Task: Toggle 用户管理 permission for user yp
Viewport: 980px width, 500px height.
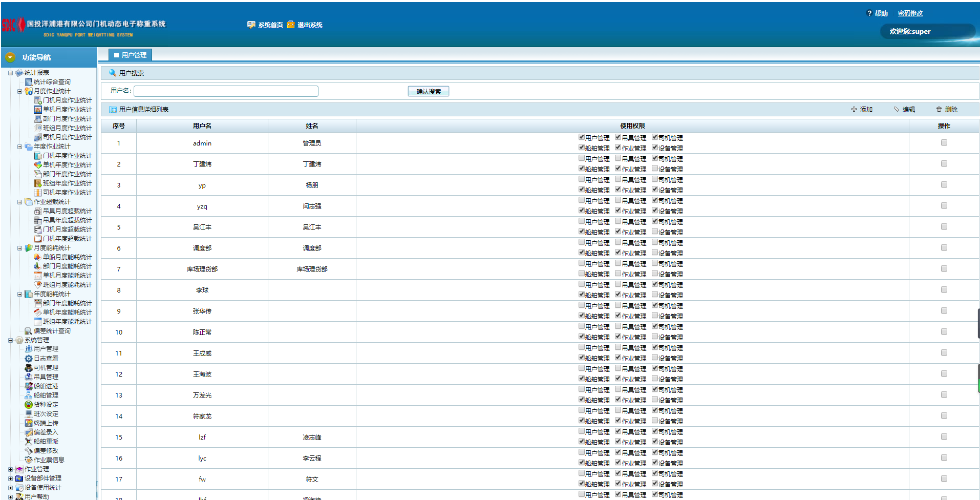Action: pyautogui.click(x=582, y=179)
